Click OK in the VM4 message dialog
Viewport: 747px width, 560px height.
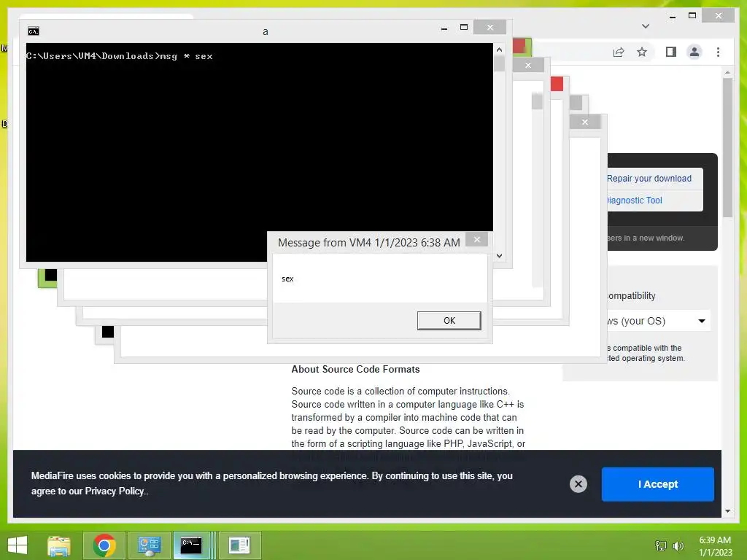(449, 321)
